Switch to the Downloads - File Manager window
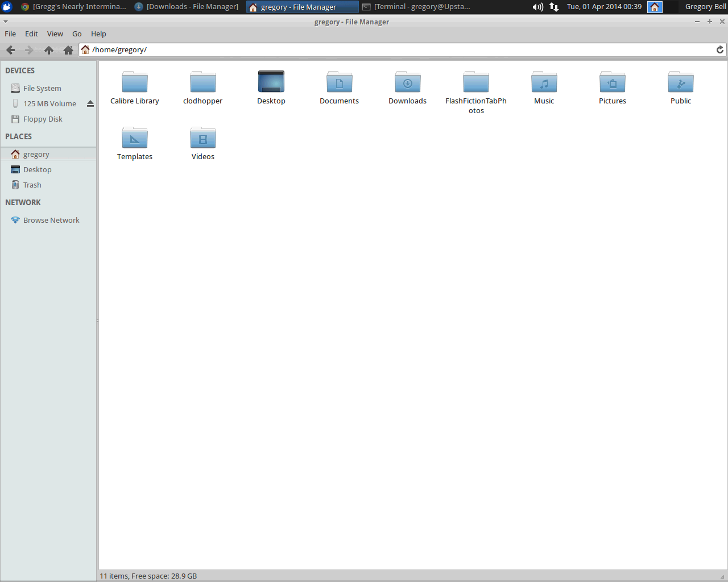The image size is (728, 582). tap(187, 7)
